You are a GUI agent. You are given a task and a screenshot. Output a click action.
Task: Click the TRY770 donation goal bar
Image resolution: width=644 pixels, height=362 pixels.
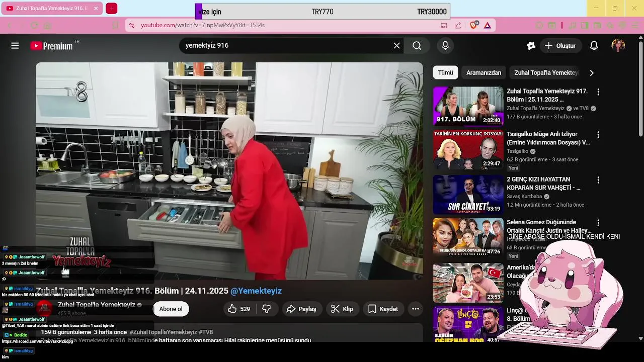click(x=323, y=12)
